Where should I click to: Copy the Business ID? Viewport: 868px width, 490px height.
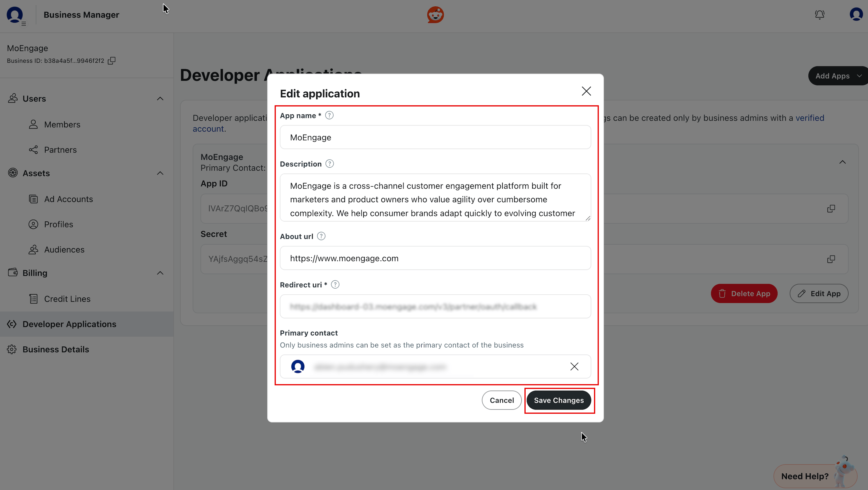112,61
